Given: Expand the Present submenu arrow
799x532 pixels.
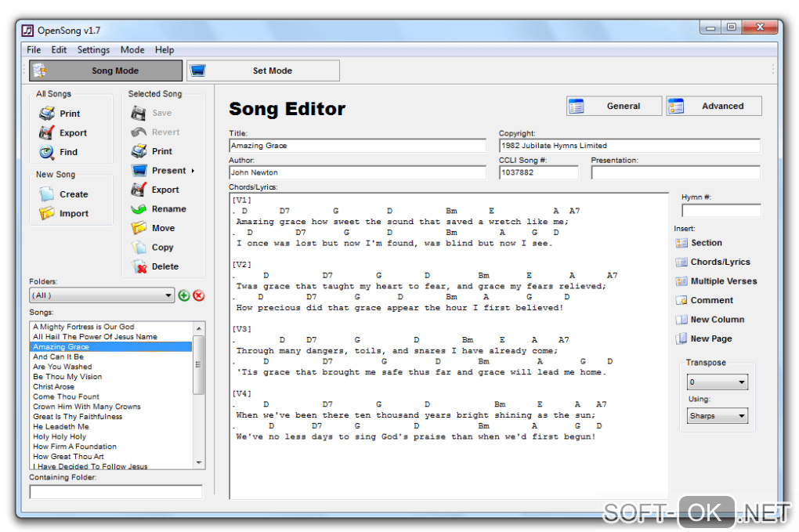Looking at the screenshot, I should point(193,171).
